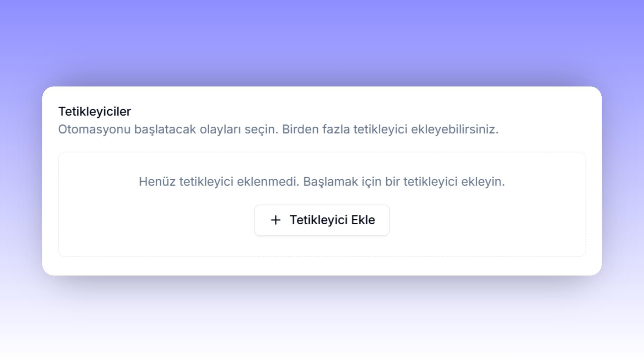This screenshot has height=362, width=644.
Task: Click the word "Otomasyonu" in the description
Action: click(94, 129)
